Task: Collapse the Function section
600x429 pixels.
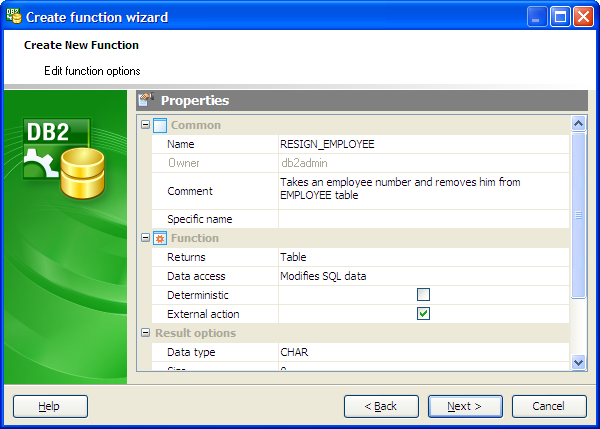Action: pos(146,238)
